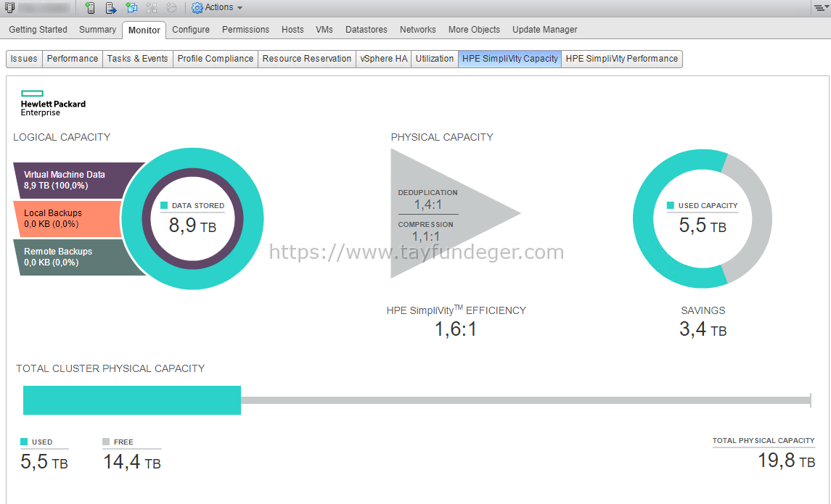Click the greyed-out four-squares toolbar icon
Image resolution: width=831 pixels, height=504 pixels.
point(152,7)
